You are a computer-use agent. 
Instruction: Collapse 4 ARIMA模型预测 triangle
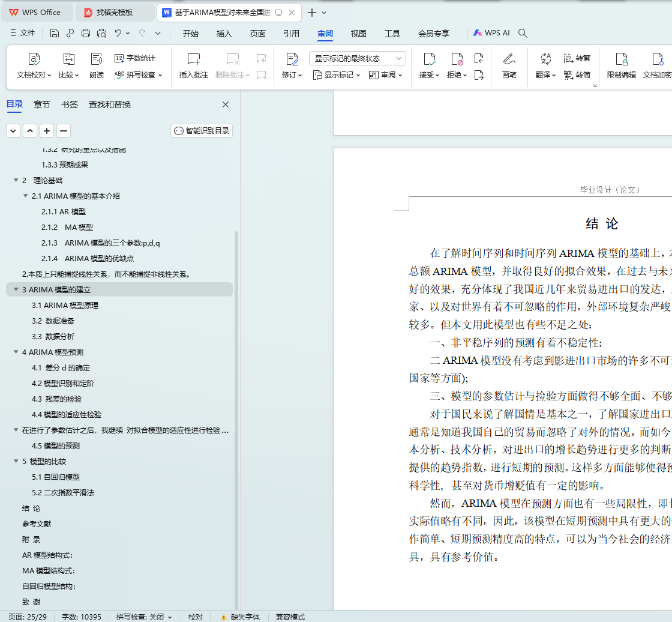pos(16,352)
